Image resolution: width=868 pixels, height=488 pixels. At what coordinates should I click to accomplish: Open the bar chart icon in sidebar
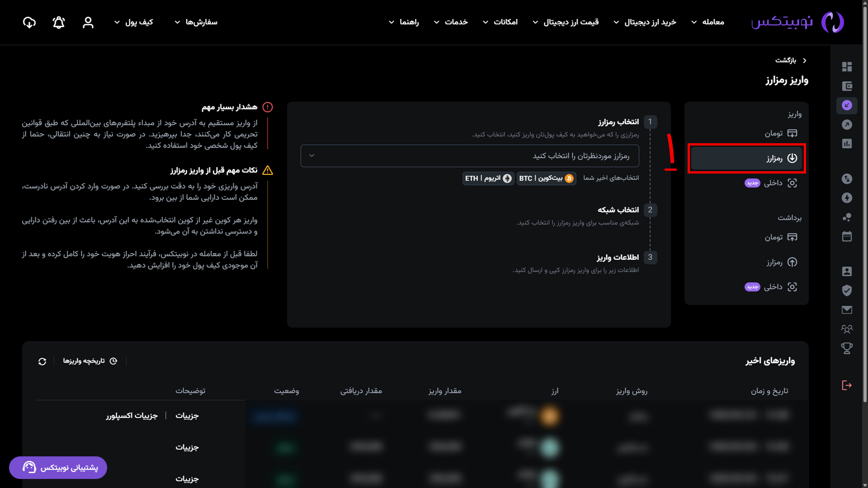(x=847, y=144)
